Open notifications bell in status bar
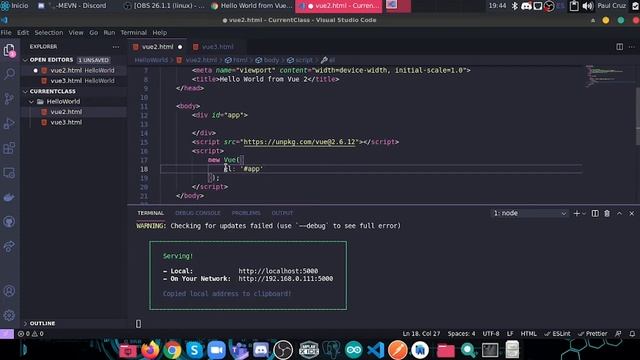The height and width of the screenshot is (360, 640). click(632, 334)
